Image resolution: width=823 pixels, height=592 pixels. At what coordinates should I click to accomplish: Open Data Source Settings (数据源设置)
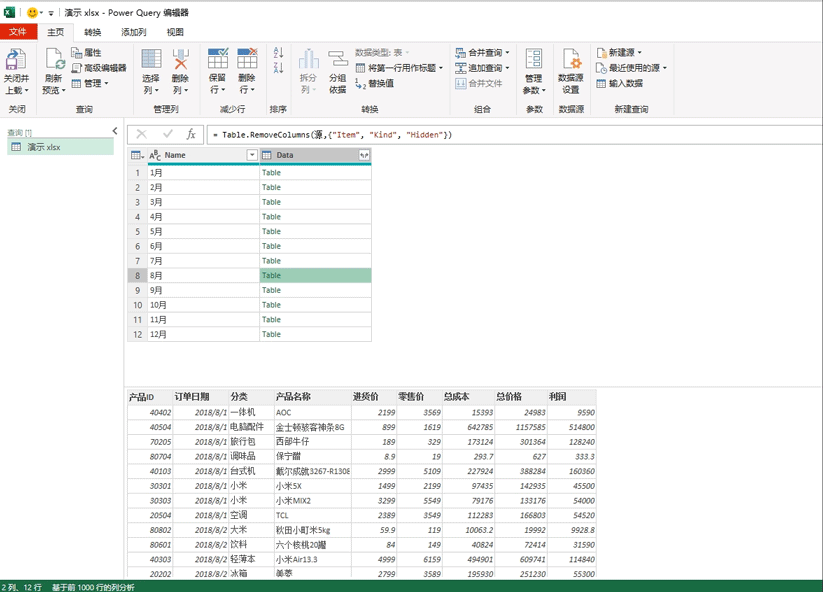tap(571, 59)
